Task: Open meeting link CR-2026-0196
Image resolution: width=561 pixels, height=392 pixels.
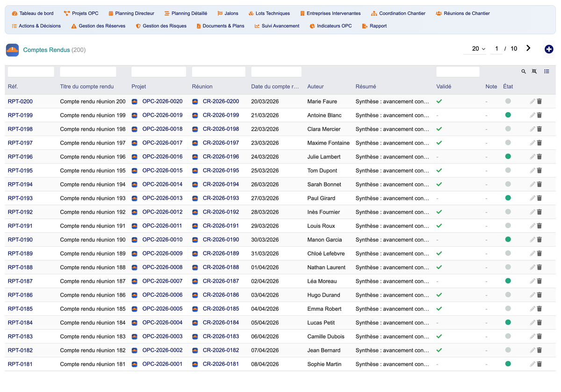Action: 221,157
